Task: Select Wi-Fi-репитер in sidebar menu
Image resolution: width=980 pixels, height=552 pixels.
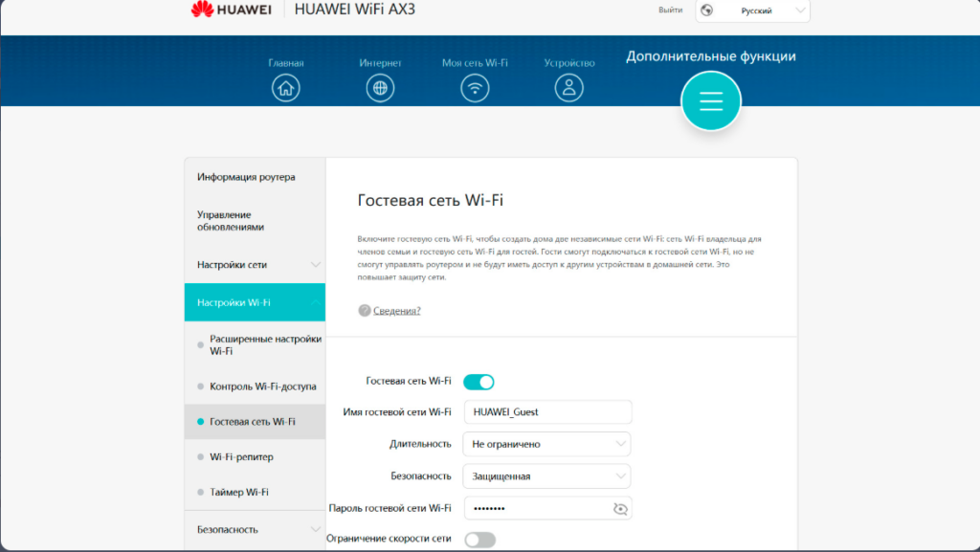Action: point(241,456)
